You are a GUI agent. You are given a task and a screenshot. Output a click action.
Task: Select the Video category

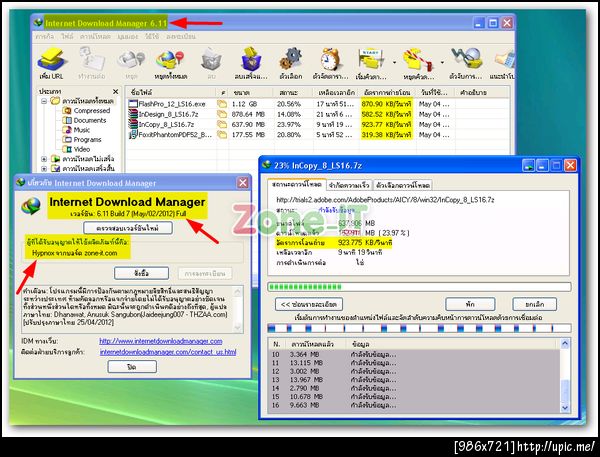click(77, 149)
